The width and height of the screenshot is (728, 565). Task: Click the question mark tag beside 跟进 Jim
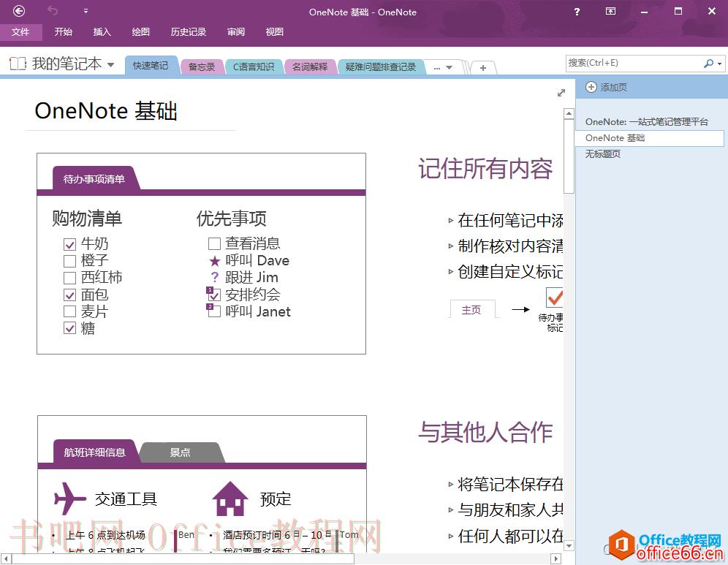click(214, 277)
